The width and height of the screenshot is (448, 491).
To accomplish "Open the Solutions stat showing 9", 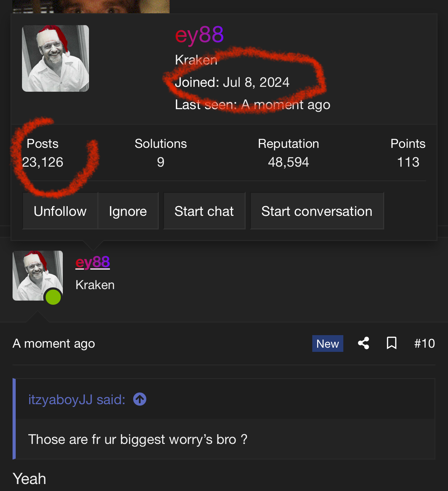I will [161, 153].
